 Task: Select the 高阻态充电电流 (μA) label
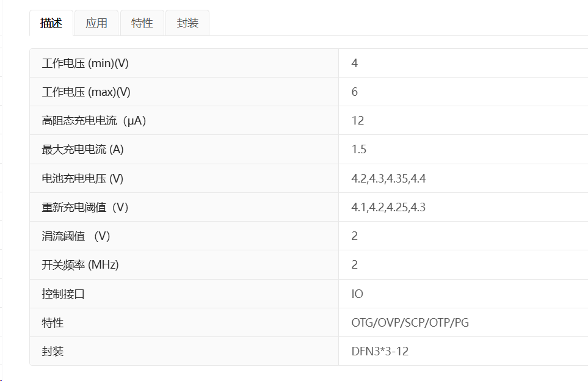94,121
